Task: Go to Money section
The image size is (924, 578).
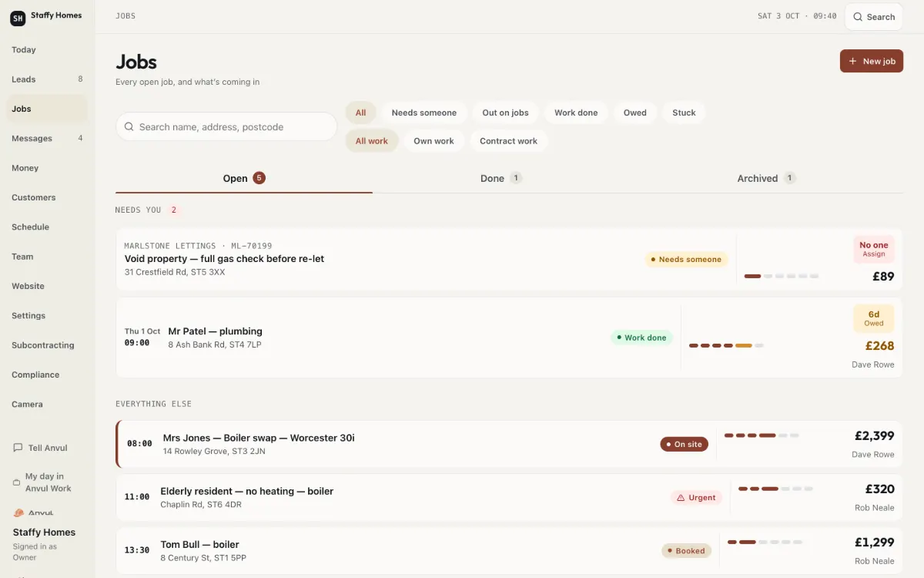Action: [x=47, y=168]
